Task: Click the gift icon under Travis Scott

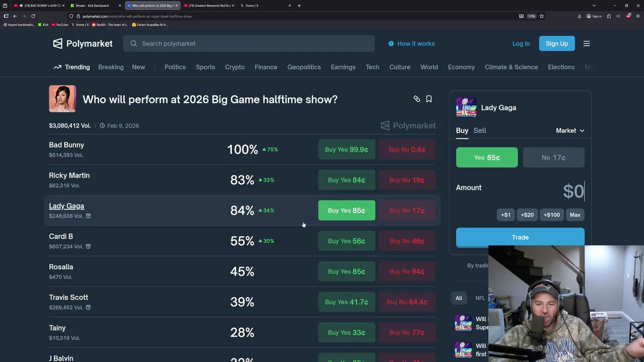Action: point(88,307)
